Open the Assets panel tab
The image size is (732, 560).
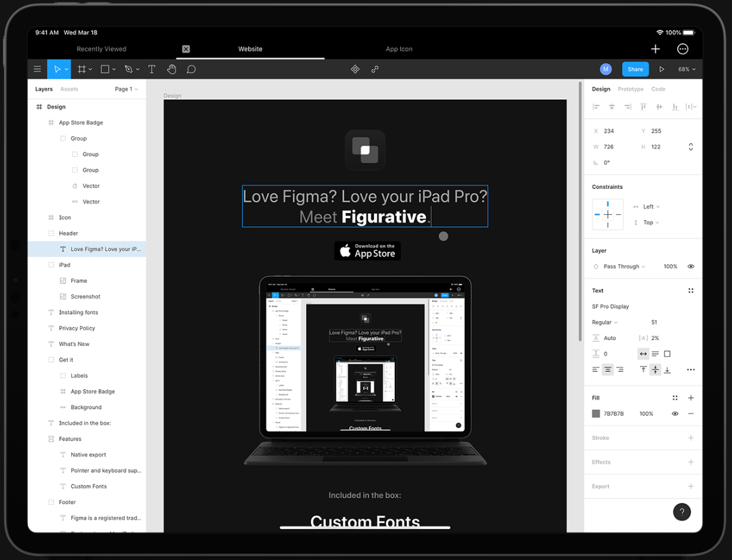[x=69, y=89]
